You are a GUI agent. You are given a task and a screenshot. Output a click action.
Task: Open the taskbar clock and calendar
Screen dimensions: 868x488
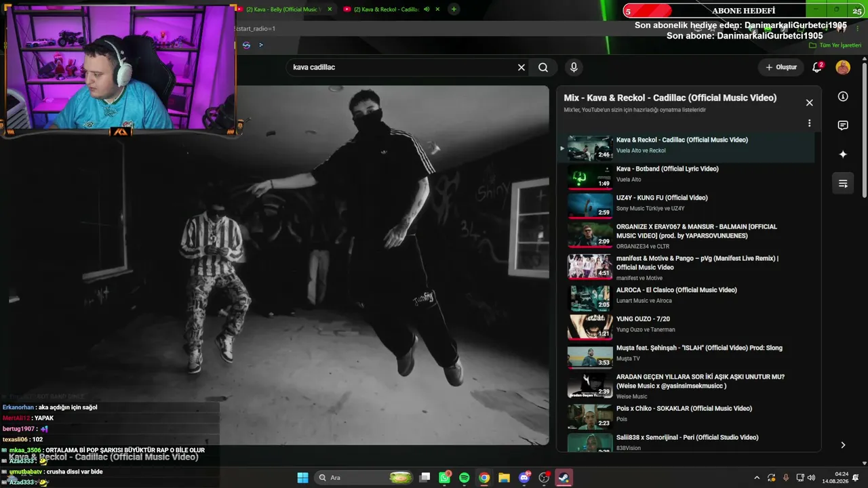click(x=835, y=478)
